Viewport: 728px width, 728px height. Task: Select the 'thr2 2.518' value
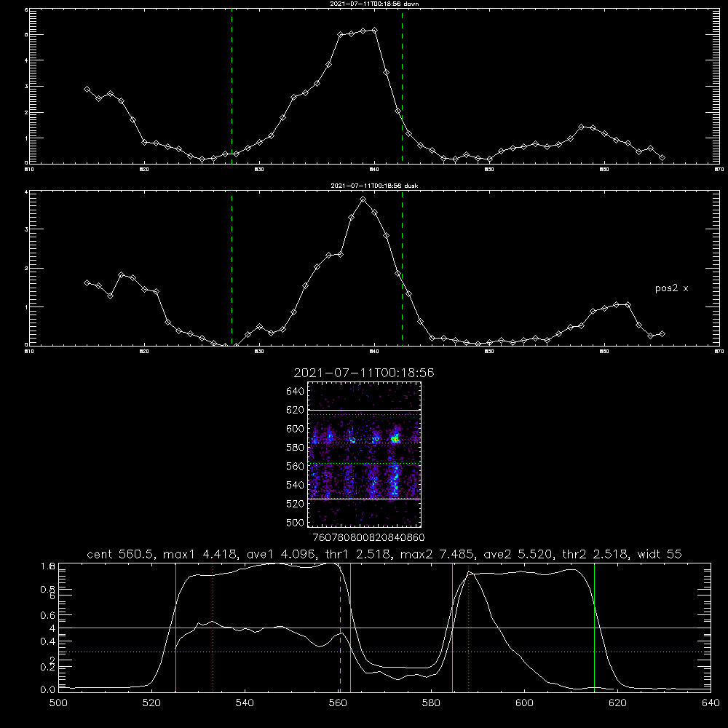click(x=596, y=554)
